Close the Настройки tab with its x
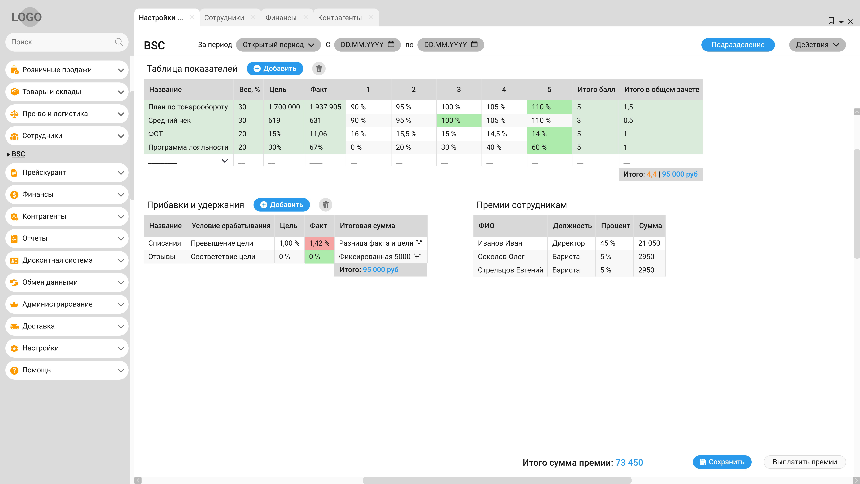 point(191,18)
